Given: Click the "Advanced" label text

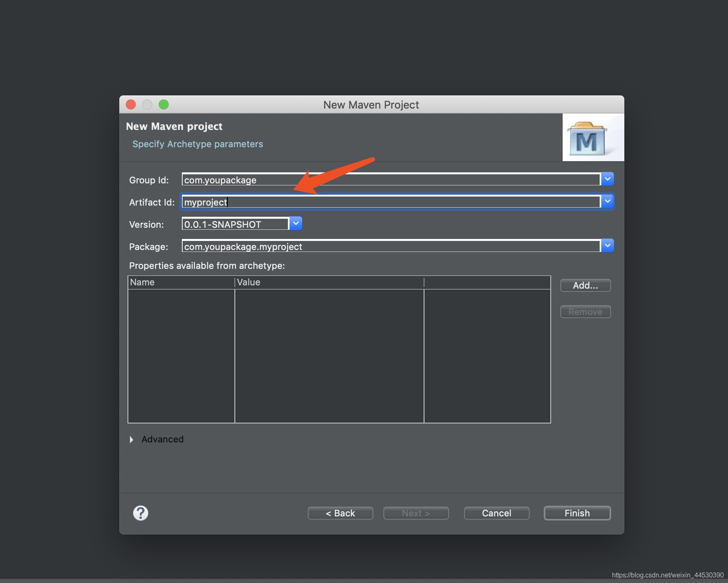Looking at the screenshot, I should (x=162, y=439).
